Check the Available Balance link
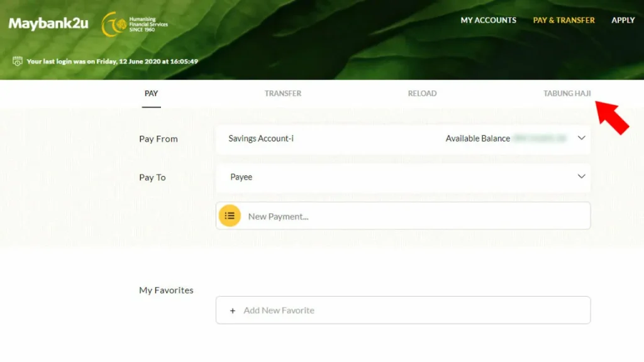 [x=479, y=138]
